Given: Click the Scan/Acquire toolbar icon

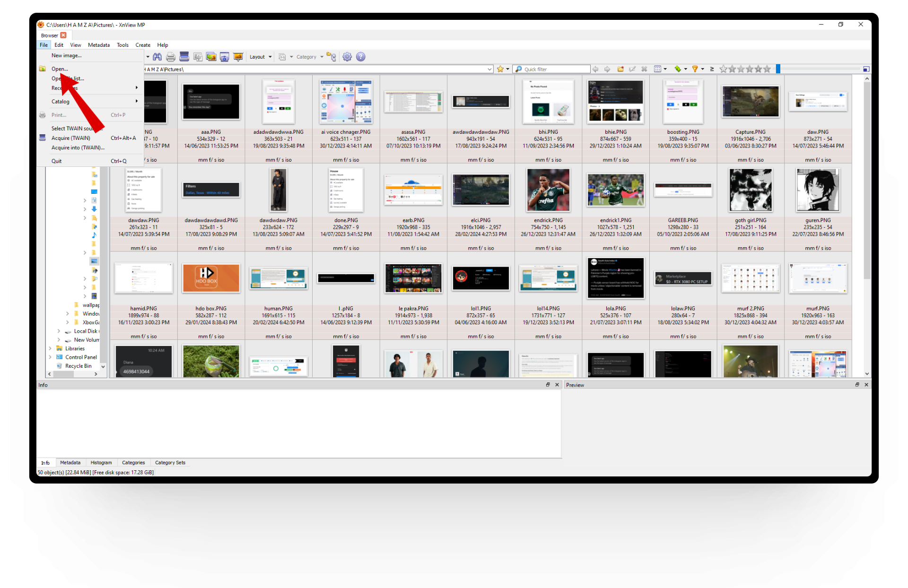Looking at the screenshot, I should [x=184, y=57].
